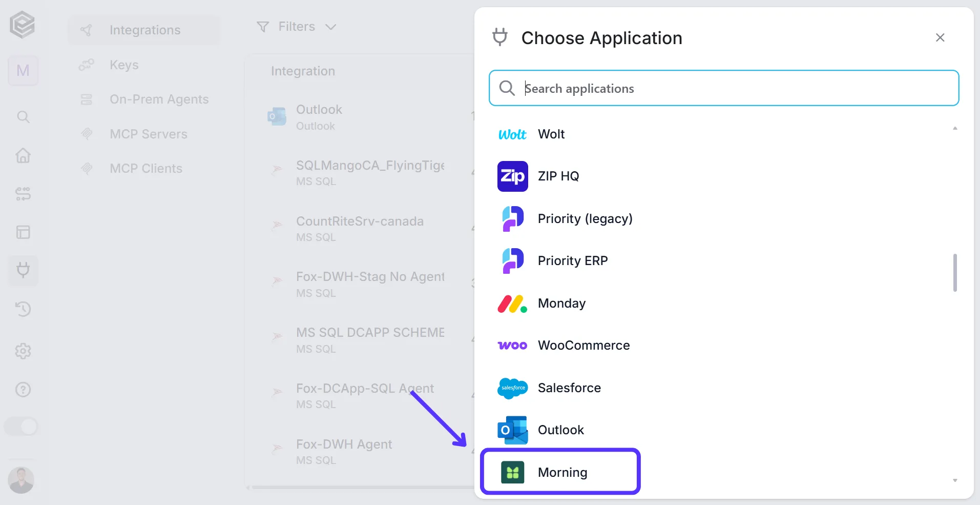Choose the ZIP HQ application icon
The image size is (980, 505).
(x=512, y=176)
